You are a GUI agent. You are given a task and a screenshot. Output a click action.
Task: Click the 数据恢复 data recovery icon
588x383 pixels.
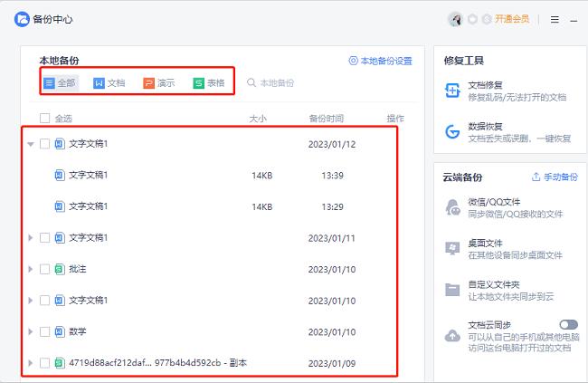click(452, 132)
